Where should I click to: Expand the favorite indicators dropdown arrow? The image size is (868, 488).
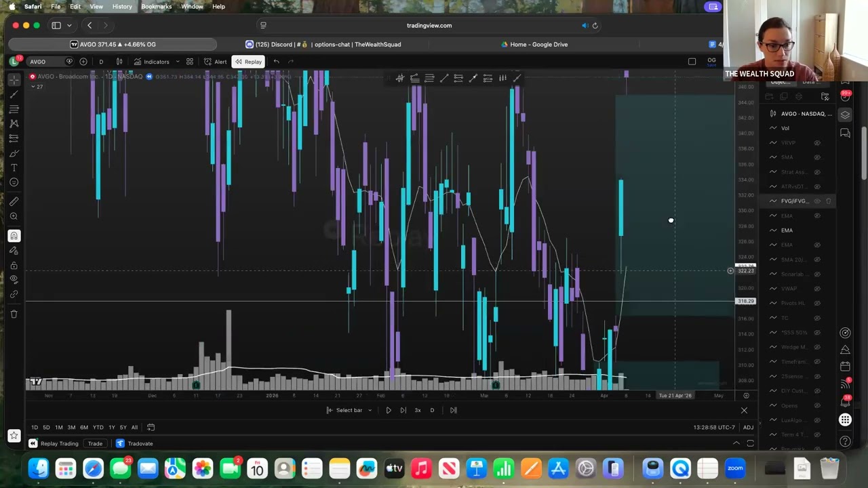coord(178,62)
